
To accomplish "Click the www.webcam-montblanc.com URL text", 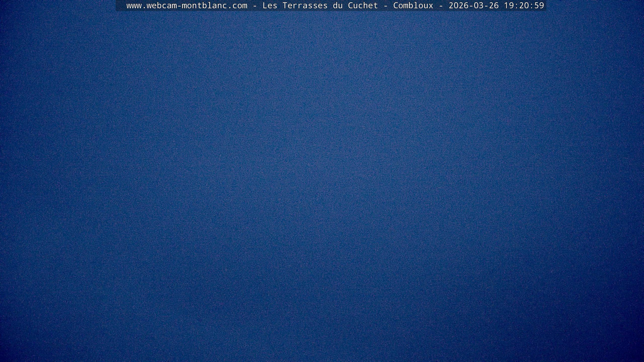I will point(187,6).
